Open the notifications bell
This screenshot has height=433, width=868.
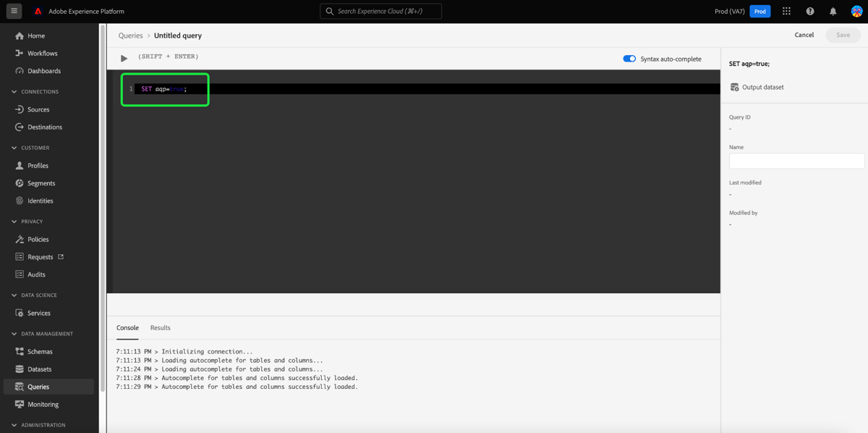click(x=833, y=11)
